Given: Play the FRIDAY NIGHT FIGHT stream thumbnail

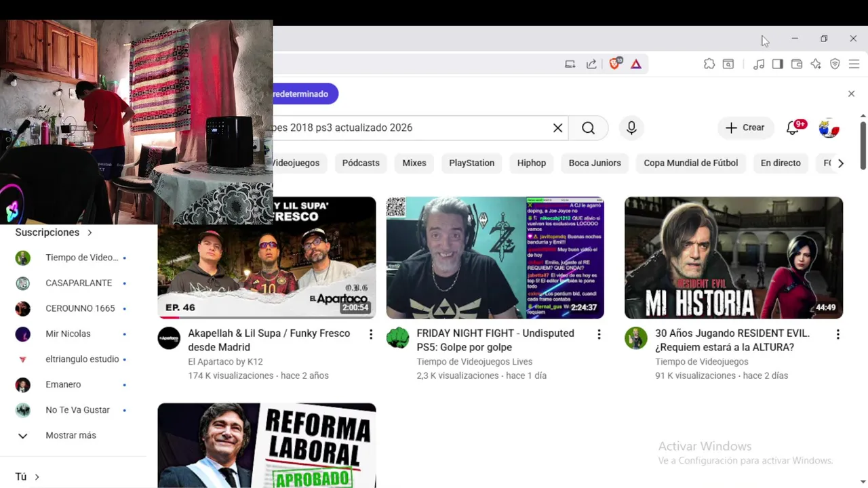Looking at the screenshot, I should coord(495,258).
